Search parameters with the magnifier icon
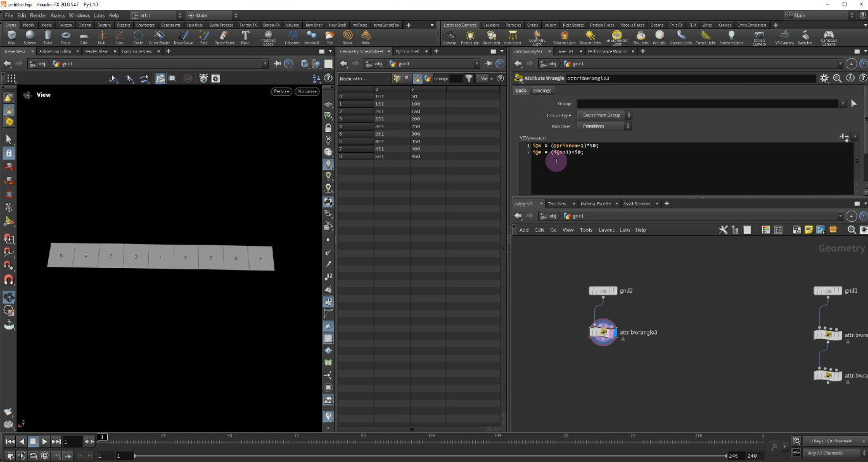This screenshot has width=868, height=462. (837, 78)
